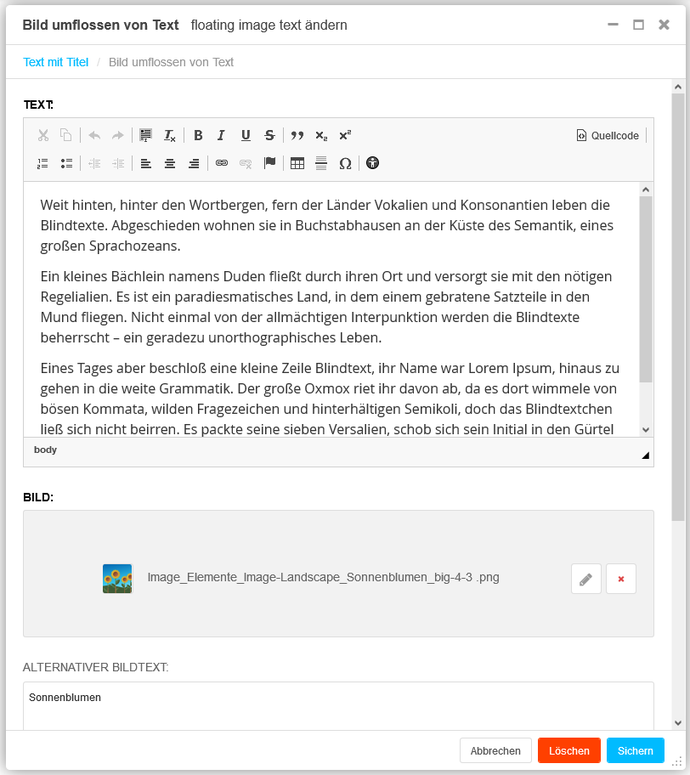Click Abbrechen to cancel

(x=496, y=751)
